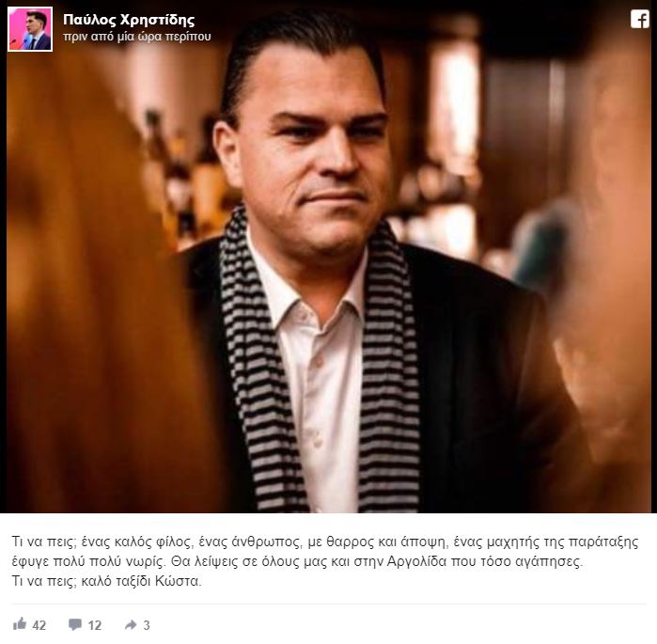Click the divider line above reaction counts

pos(329,604)
